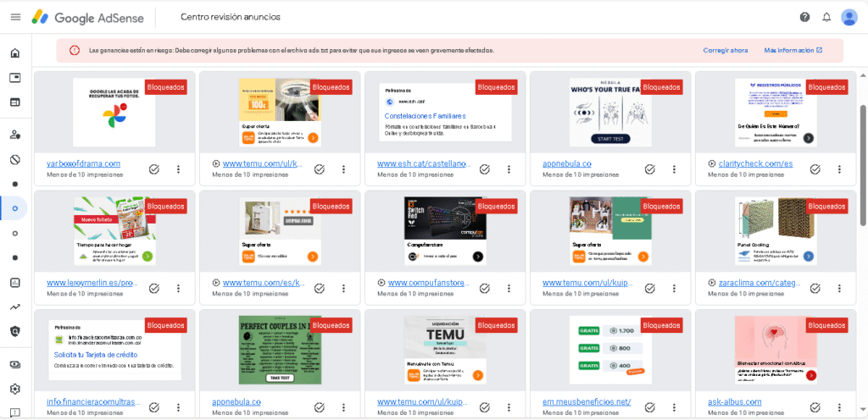Open the Payments icon in sidebar

tap(14, 365)
